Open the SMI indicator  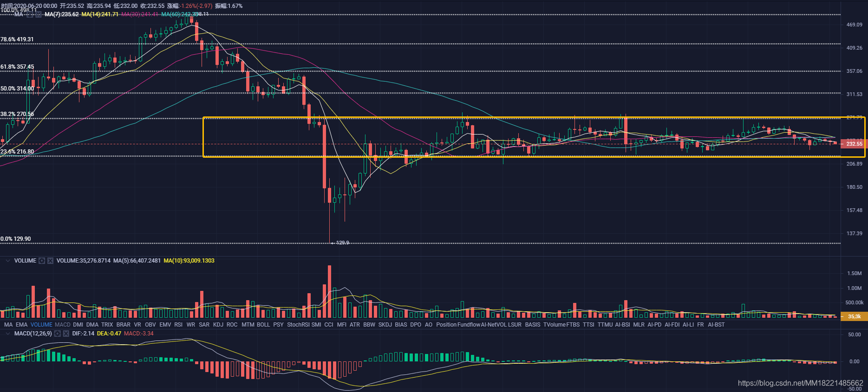[316, 325]
